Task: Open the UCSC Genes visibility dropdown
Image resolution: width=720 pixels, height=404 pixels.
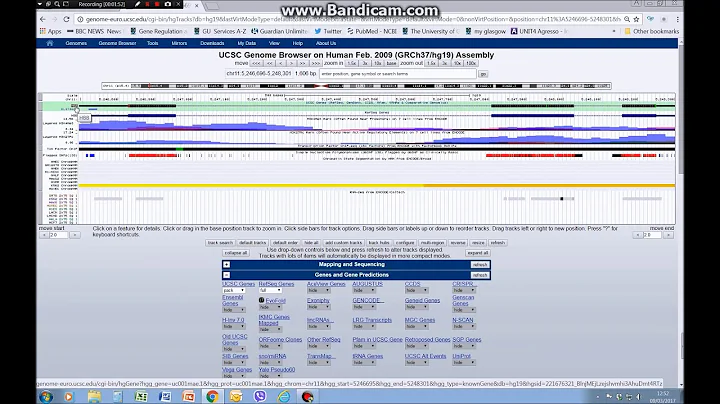Action: click(233, 290)
